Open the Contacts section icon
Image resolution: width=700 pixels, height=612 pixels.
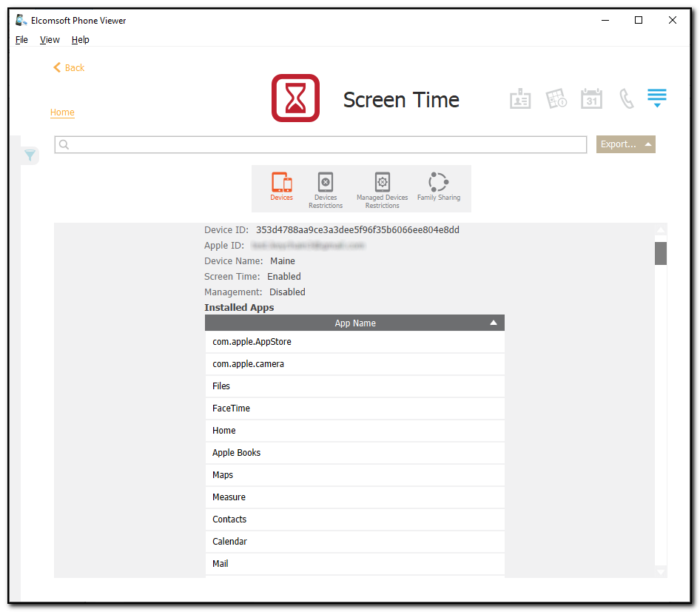click(x=520, y=98)
